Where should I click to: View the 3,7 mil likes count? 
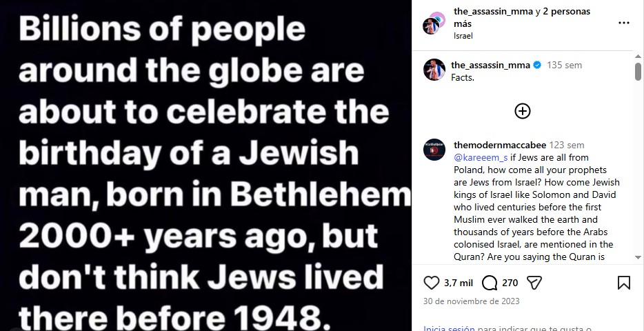[459, 283]
